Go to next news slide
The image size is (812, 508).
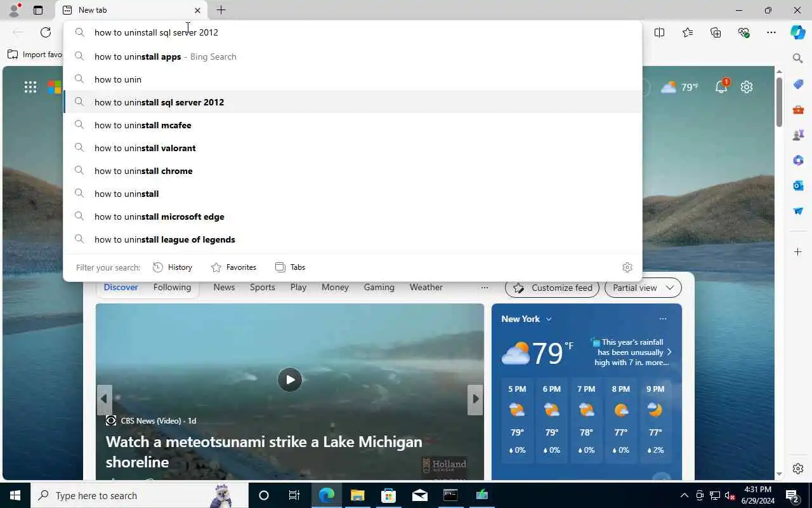475,399
